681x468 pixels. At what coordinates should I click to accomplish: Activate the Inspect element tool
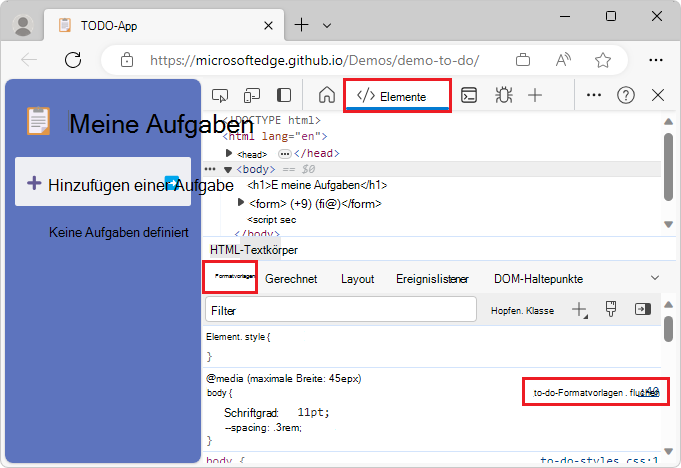[220, 95]
